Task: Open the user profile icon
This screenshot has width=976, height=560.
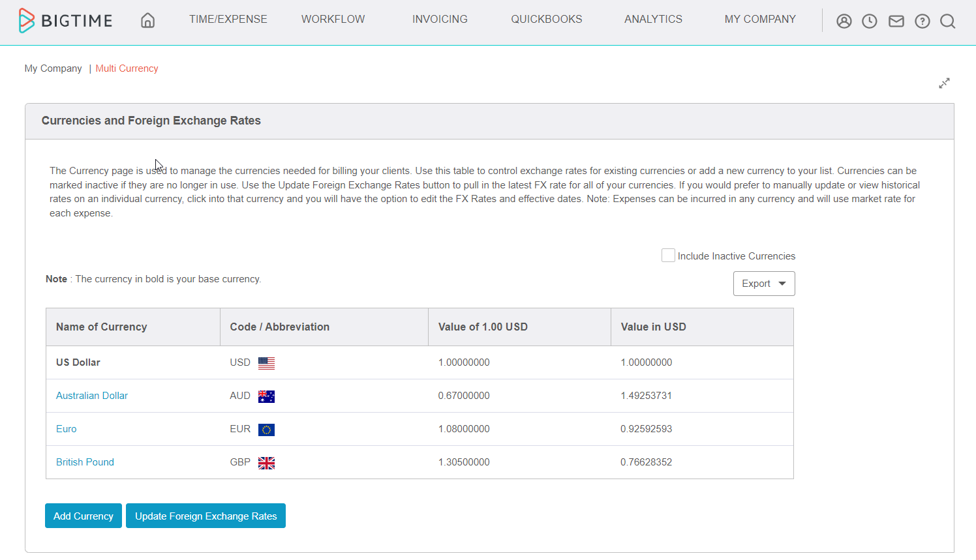Action: coord(844,22)
